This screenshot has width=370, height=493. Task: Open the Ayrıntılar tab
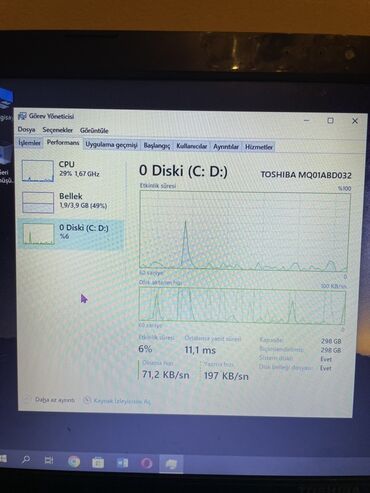[226, 147]
